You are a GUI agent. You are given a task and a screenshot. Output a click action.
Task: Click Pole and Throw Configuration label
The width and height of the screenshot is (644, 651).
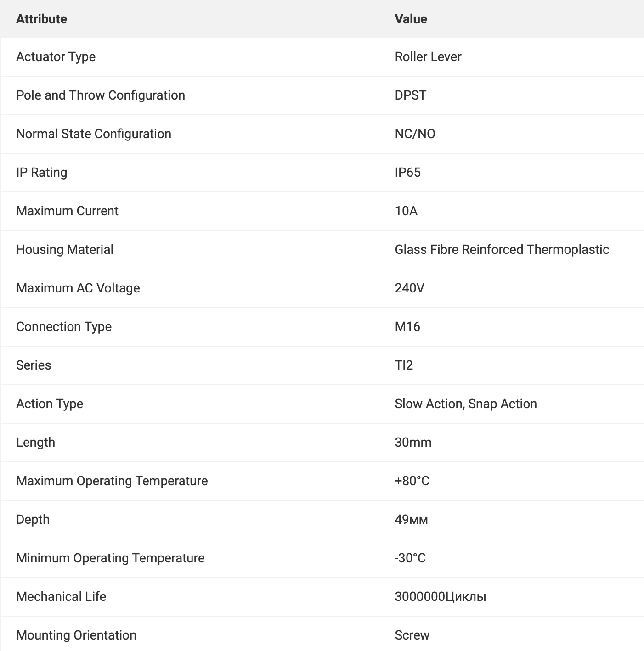click(100, 95)
